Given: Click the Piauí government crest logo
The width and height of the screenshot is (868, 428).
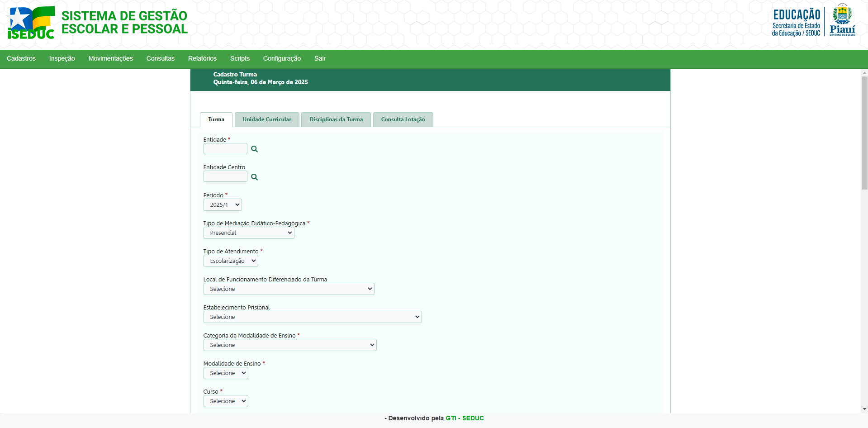Looking at the screenshot, I should [842, 20].
